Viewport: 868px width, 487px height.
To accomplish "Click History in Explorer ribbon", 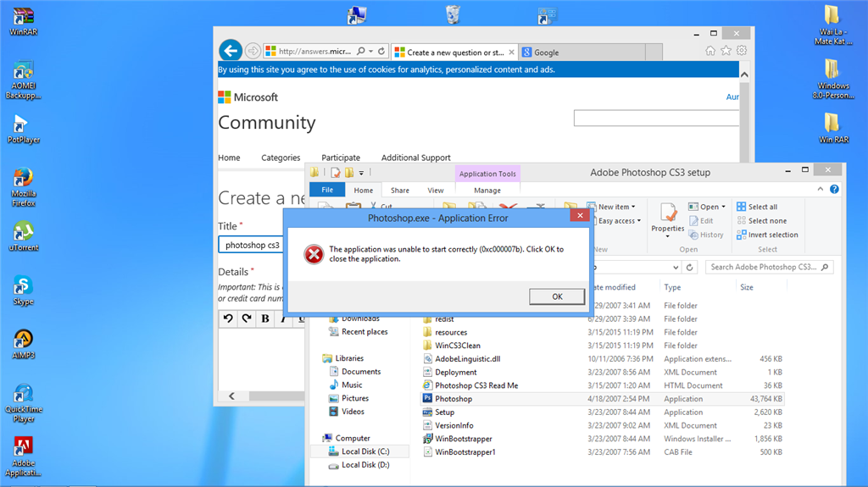I will 706,235.
